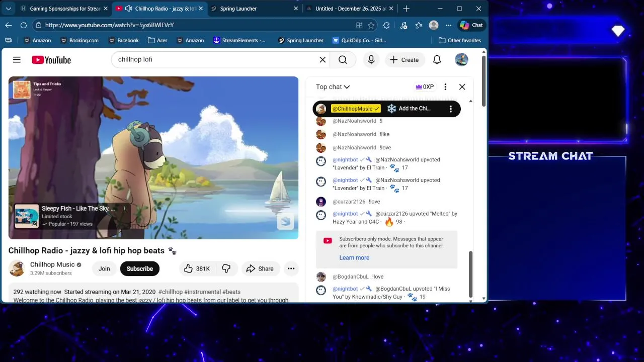Screen dimensions: 644x362
Task: Run search with magnifying glass button
Action: click(343, 60)
